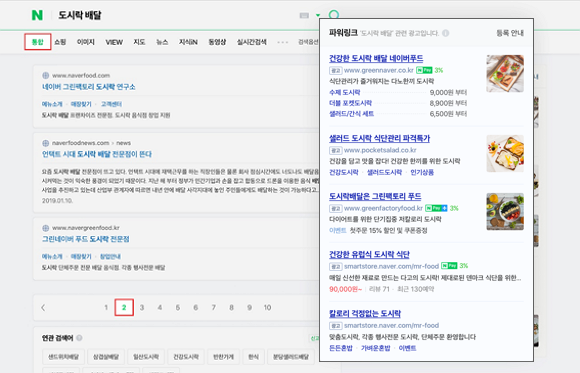Screen dimensions: 580x373
Task: Select the 통합 tab
Action: [38, 42]
